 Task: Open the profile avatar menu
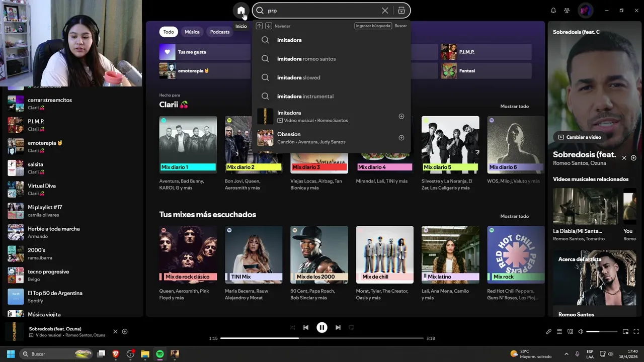[585, 10]
